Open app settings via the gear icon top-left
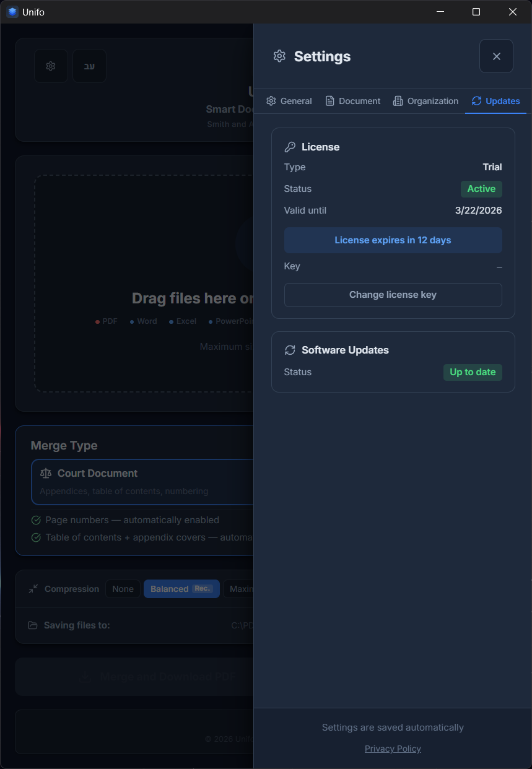This screenshot has width=532, height=769. coord(51,66)
